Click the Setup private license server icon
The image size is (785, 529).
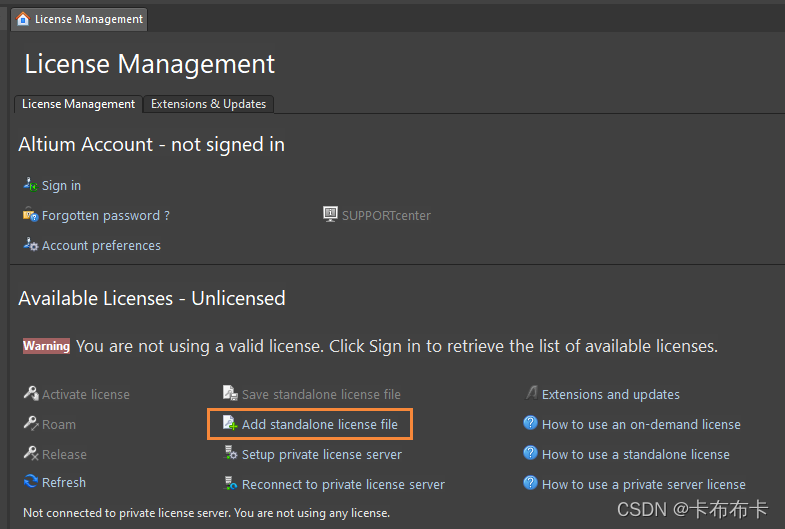231,454
